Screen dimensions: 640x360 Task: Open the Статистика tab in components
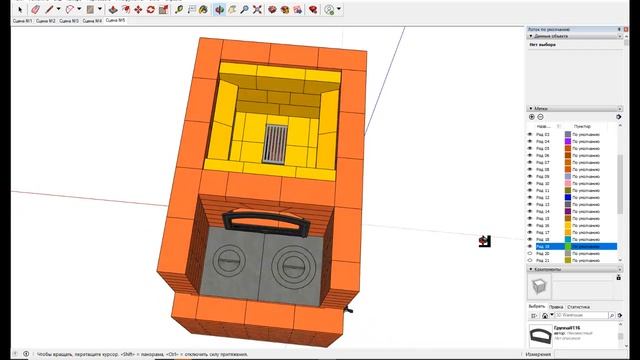pos(578,307)
